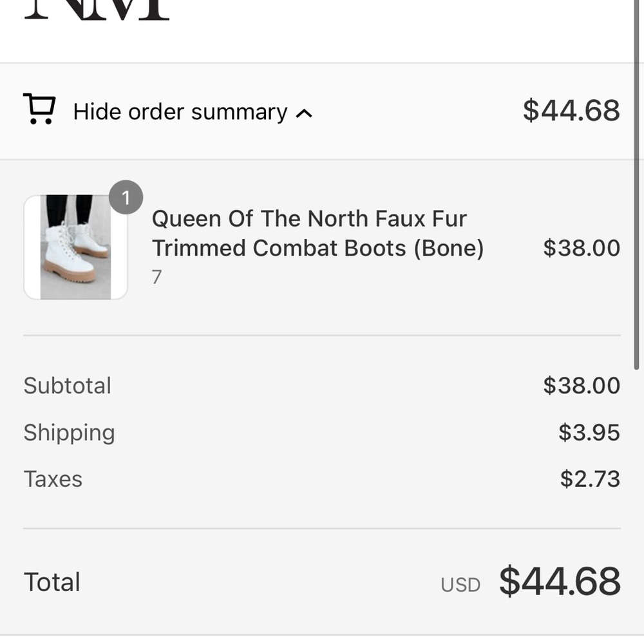Click the $44.68 amount in the header
644x644 pixels.
point(571,111)
